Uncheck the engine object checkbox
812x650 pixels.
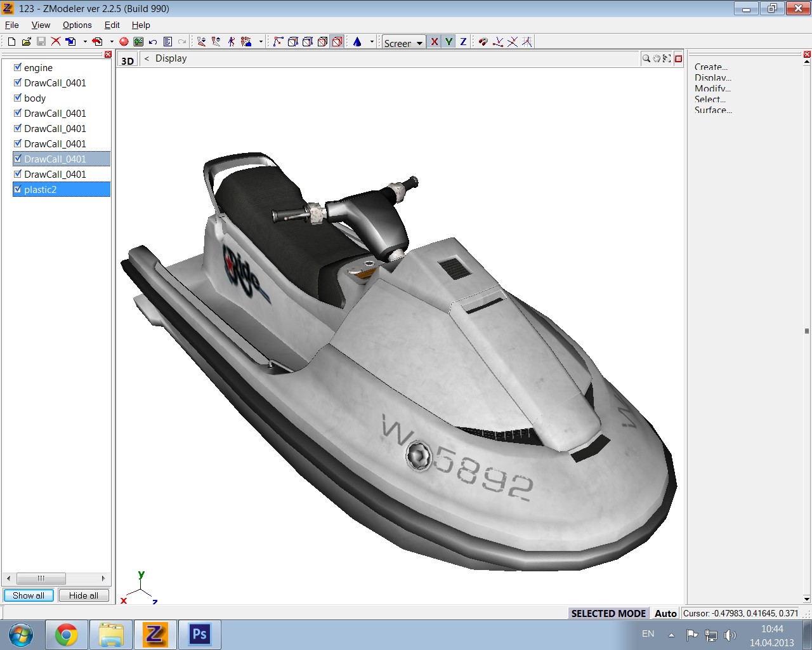(18, 67)
